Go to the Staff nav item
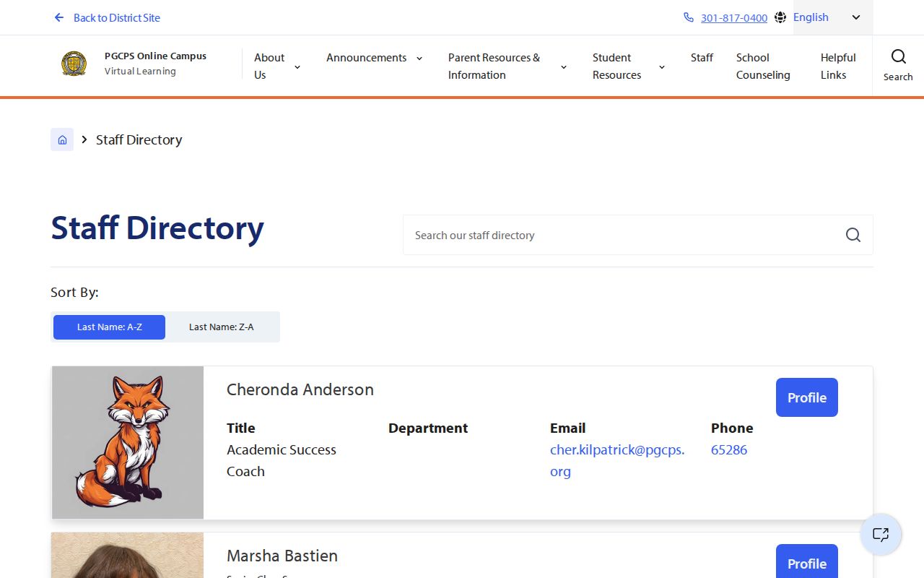 coord(702,58)
